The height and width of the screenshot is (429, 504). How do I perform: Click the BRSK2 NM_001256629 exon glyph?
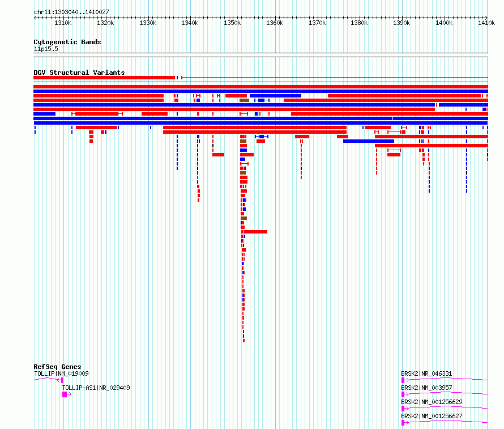[403, 409]
